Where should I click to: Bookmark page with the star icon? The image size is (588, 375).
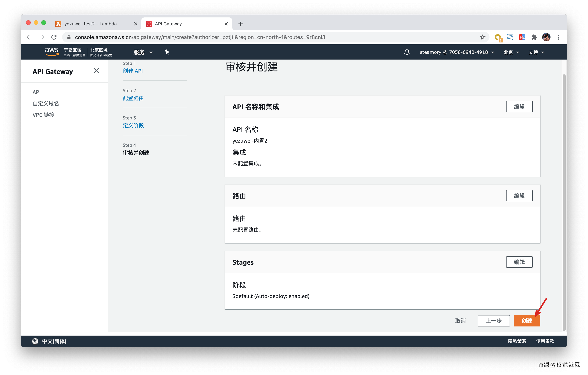pos(482,37)
